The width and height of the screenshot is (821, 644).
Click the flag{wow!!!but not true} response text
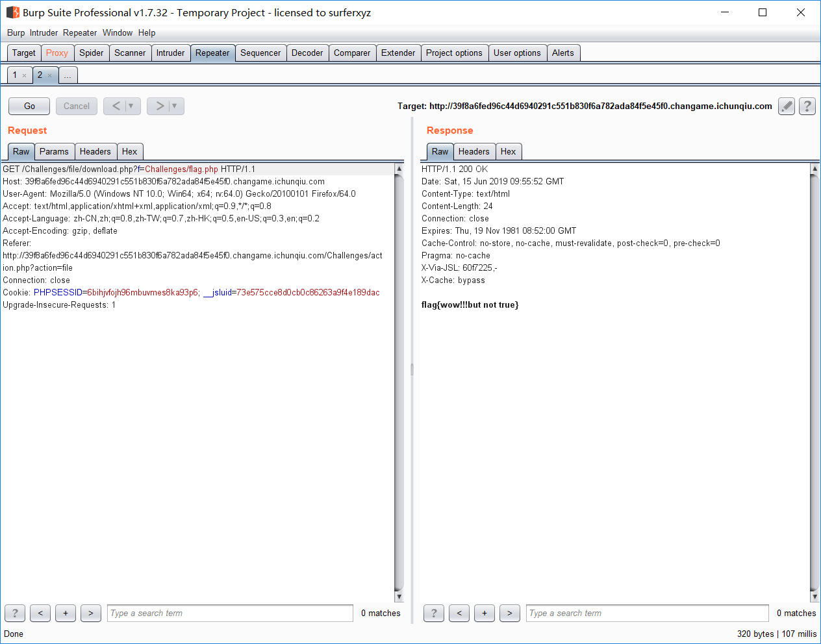click(470, 304)
